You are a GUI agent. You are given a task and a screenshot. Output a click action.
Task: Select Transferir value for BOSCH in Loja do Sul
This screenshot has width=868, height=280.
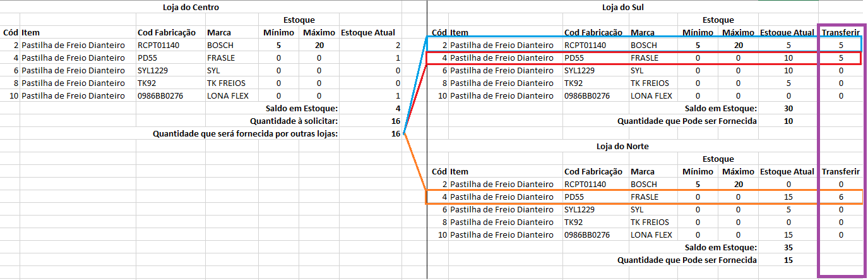[x=840, y=45]
